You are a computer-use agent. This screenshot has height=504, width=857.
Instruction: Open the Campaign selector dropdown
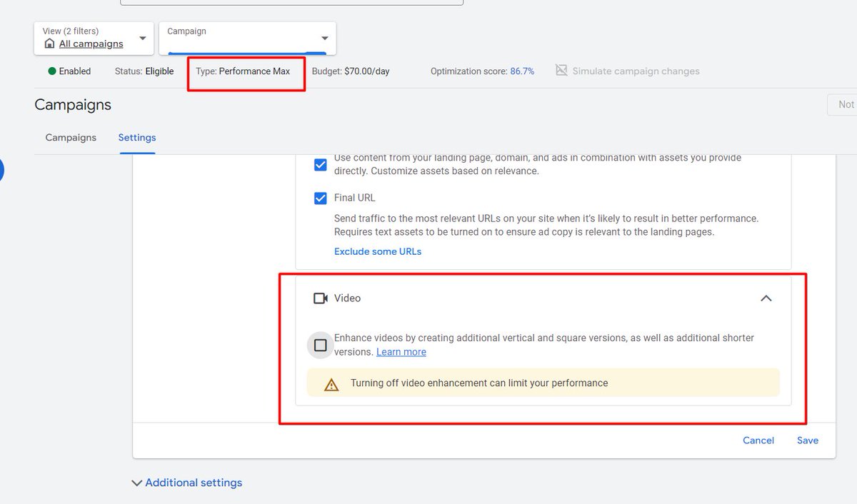[x=247, y=38]
